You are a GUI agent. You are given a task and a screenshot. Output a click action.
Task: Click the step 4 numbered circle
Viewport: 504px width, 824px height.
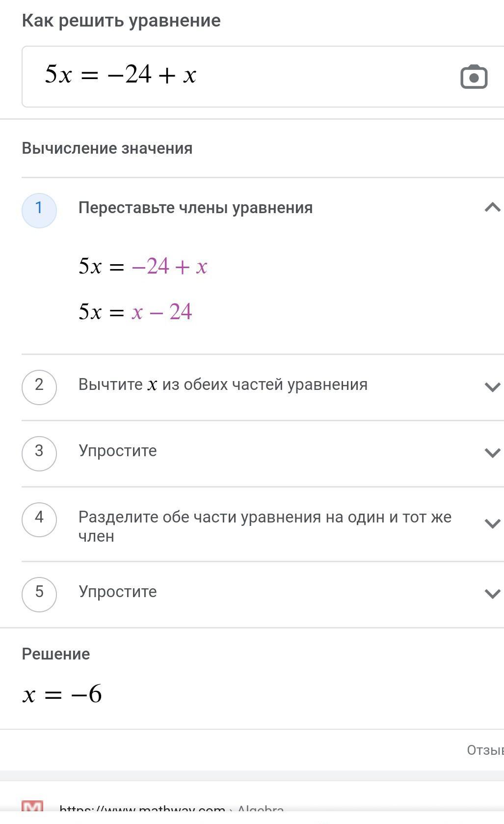[x=39, y=520]
